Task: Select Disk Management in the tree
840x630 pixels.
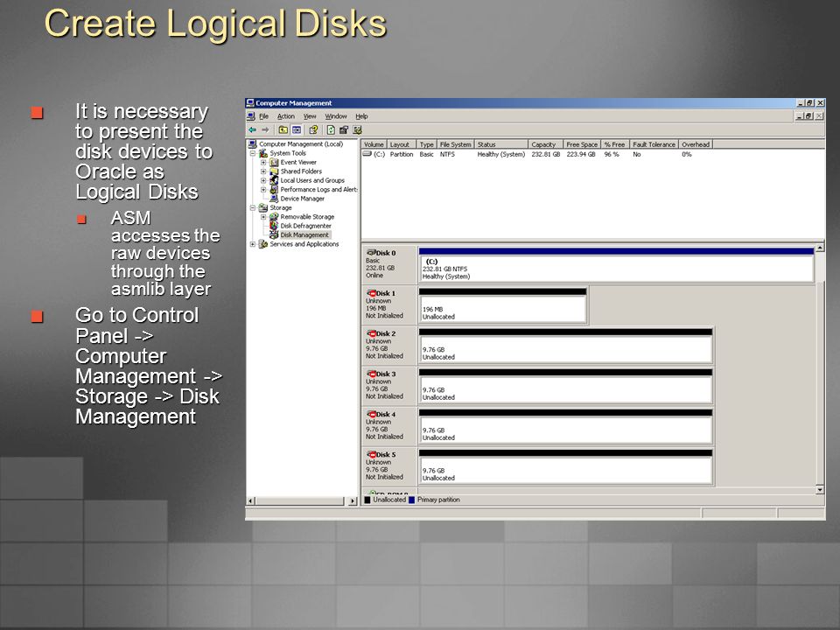Action: tap(304, 235)
